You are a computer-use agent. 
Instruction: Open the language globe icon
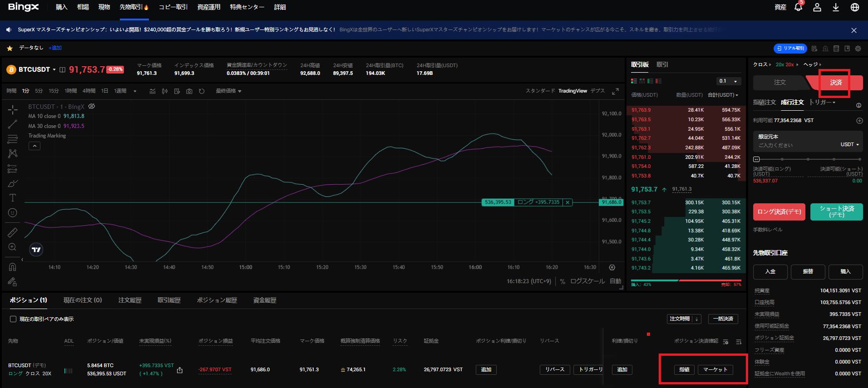(x=854, y=7)
